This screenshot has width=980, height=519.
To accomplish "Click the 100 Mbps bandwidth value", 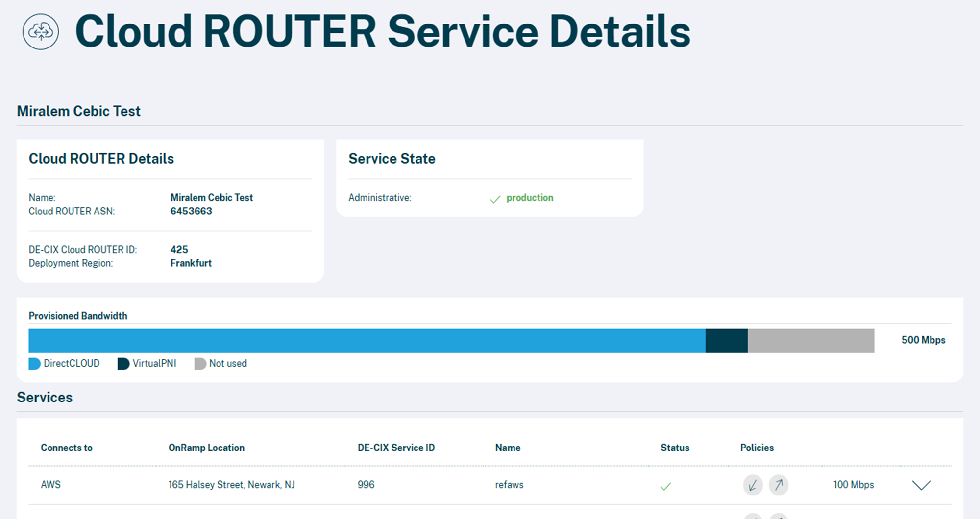I will click(854, 485).
